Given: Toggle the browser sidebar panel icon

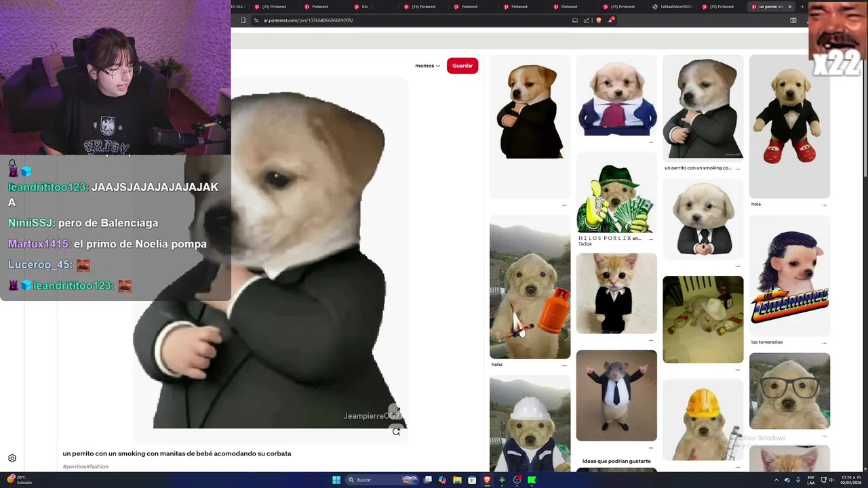Looking at the screenshot, I should 793,20.
